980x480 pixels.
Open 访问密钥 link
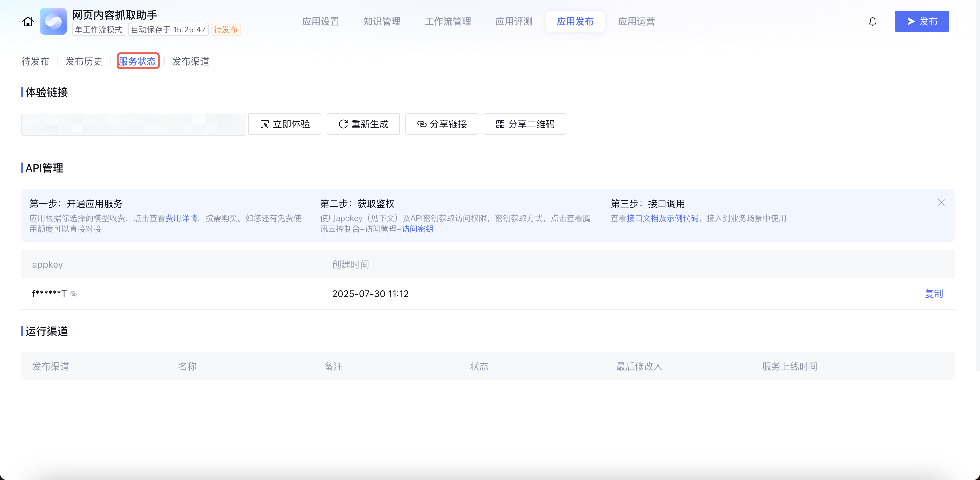pos(417,229)
